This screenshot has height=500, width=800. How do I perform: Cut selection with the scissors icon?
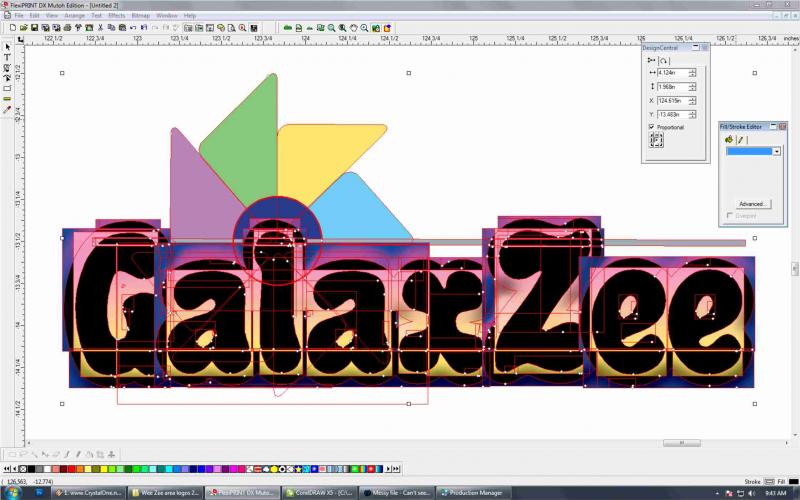pos(101,28)
